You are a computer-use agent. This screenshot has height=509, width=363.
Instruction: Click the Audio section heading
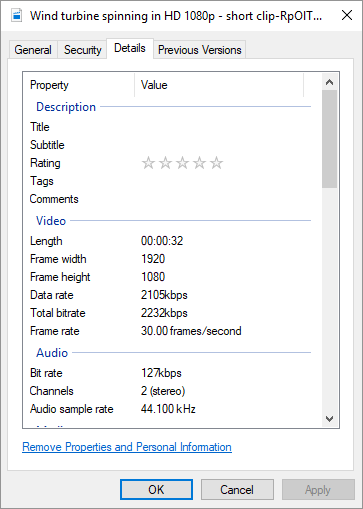pos(52,353)
